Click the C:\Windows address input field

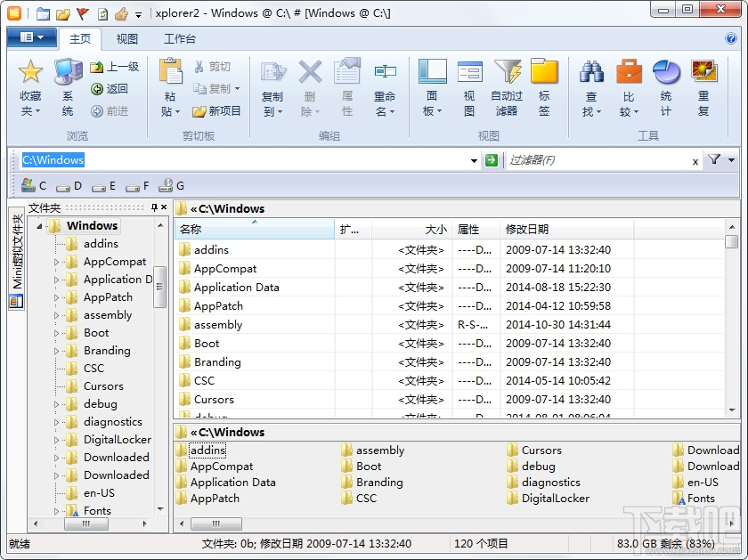tap(243, 159)
